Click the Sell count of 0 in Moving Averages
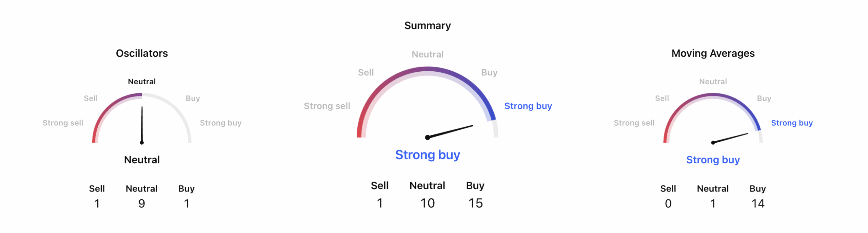Image resolution: width=868 pixels, height=233 pixels. pos(668,203)
